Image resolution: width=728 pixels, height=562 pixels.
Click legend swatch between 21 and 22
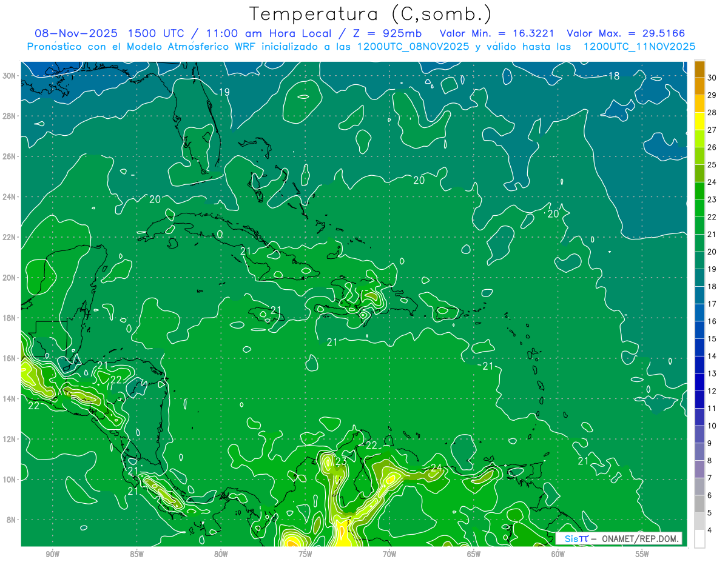(x=699, y=226)
